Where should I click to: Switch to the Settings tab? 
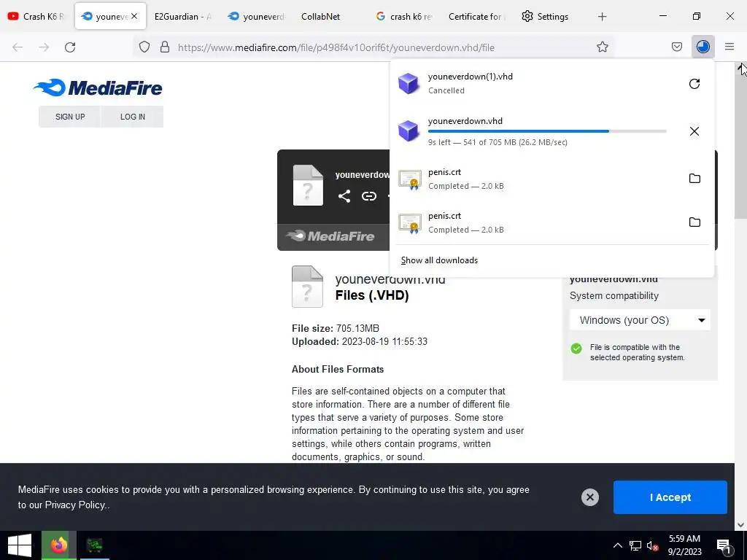pos(546,16)
